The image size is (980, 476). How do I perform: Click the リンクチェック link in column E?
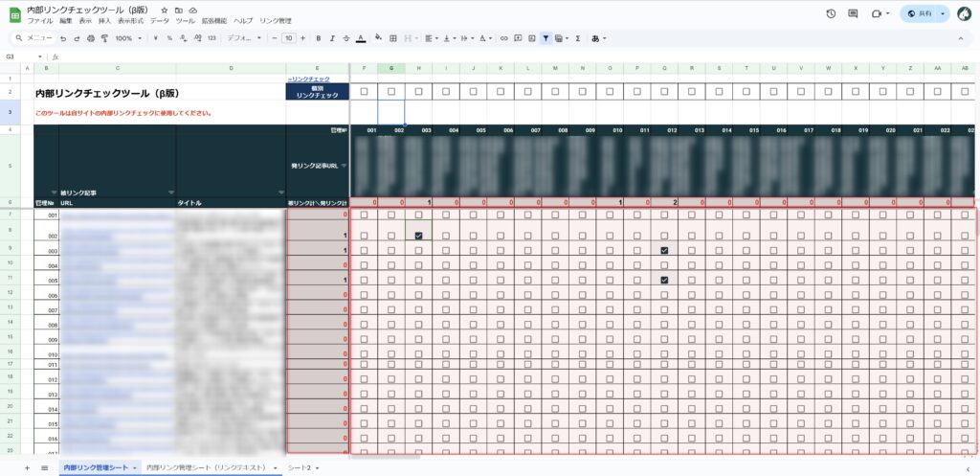tap(308, 78)
